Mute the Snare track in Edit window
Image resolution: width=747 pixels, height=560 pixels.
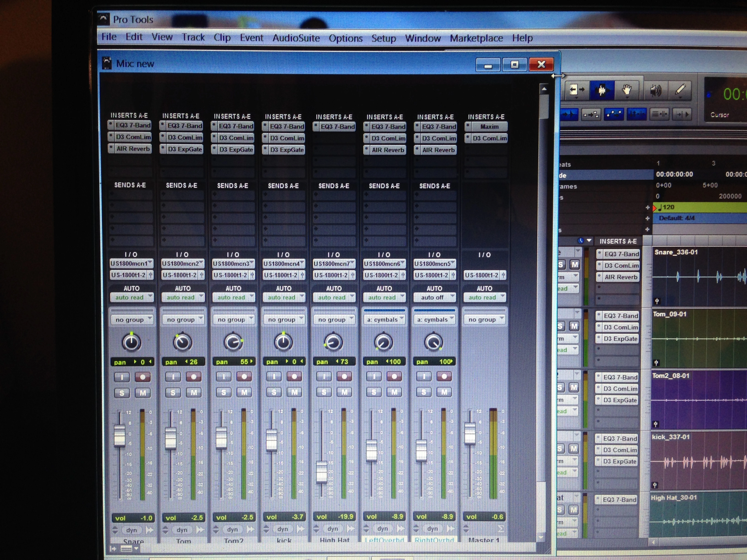[x=574, y=265]
